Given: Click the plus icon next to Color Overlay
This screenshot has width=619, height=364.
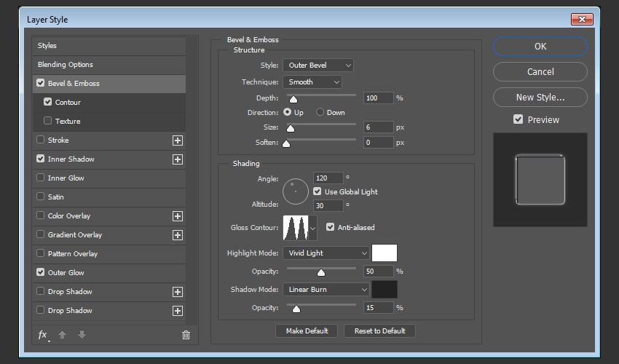Looking at the screenshot, I should pyautogui.click(x=177, y=216).
